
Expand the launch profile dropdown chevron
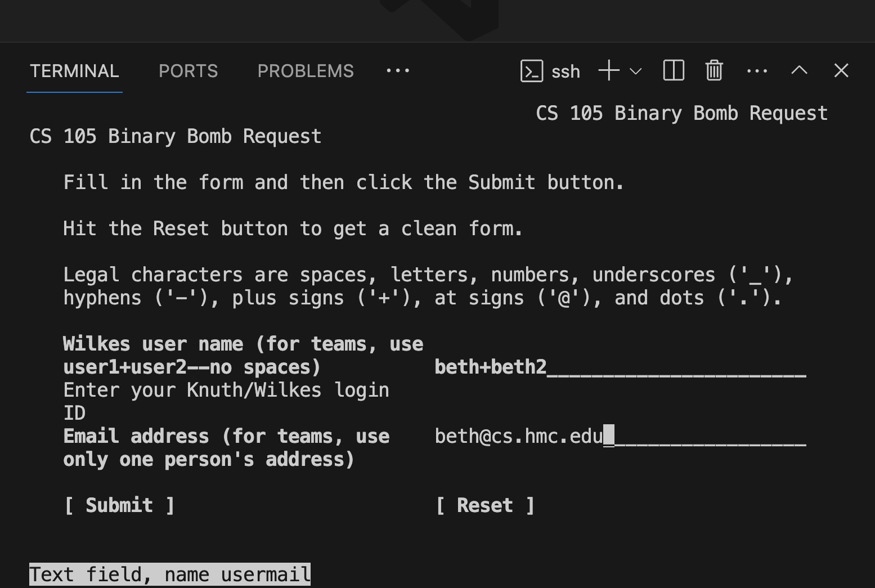(636, 71)
